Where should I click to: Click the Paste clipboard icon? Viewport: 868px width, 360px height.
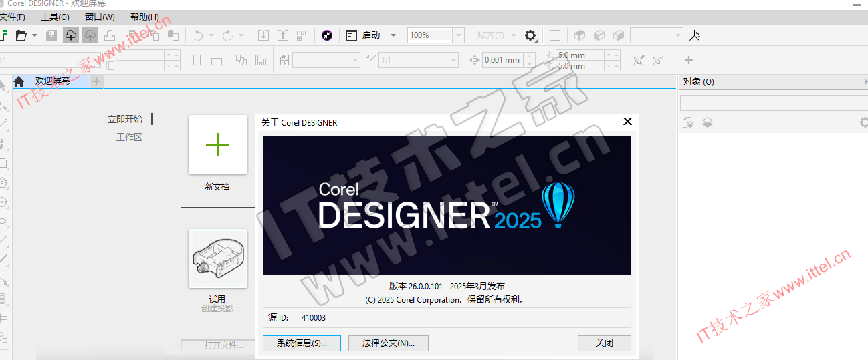pyautogui.click(x=173, y=35)
